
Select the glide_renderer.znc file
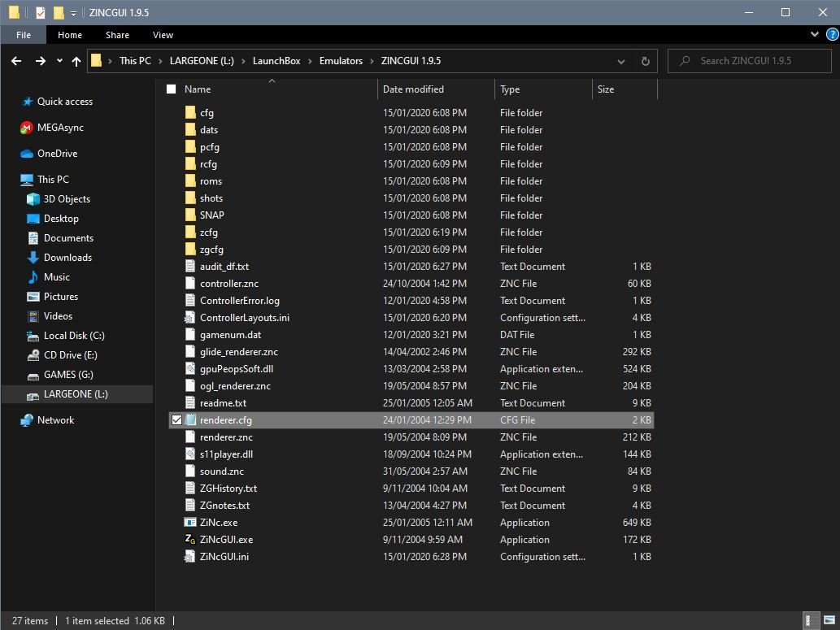click(x=411, y=352)
